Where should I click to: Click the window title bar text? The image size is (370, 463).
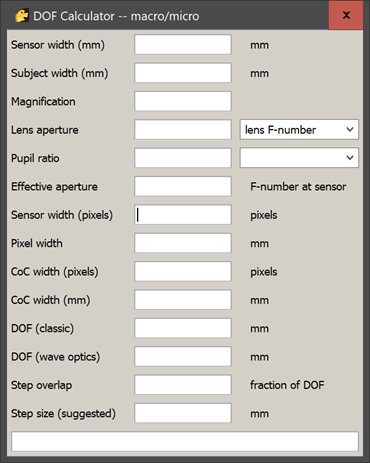pos(116,16)
